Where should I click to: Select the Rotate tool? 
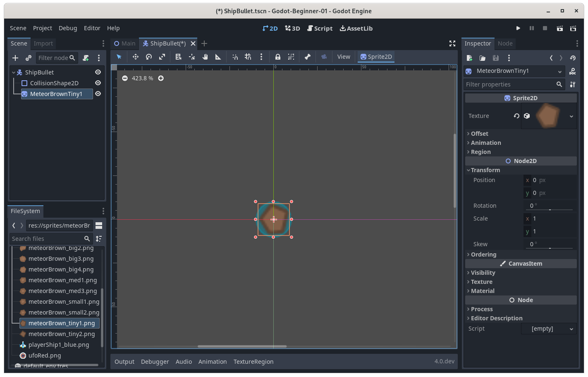click(148, 57)
